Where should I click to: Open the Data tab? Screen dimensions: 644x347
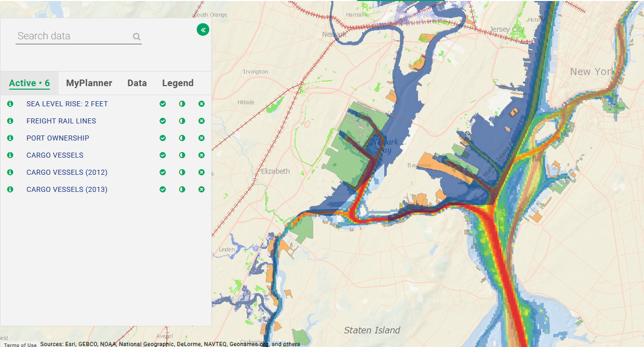tap(137, 83)
